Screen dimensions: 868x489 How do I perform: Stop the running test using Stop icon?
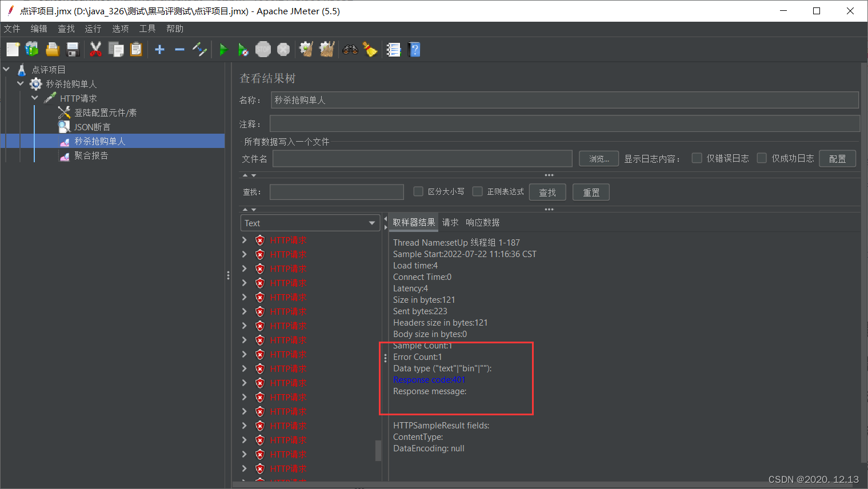click(263, 49)
